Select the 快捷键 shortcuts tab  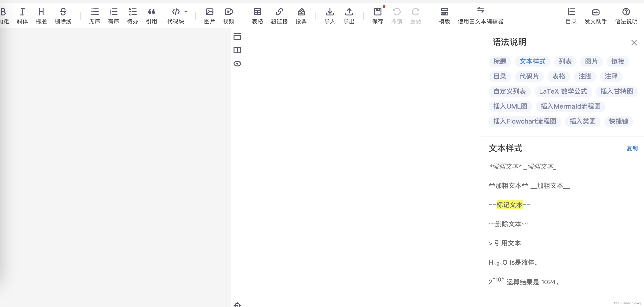[619, 121]
